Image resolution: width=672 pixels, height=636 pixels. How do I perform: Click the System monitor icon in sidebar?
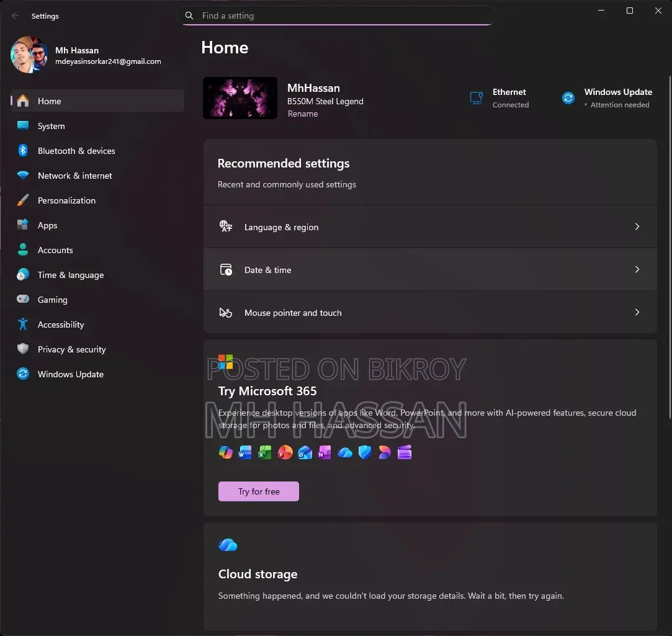(x=23, y=125)
